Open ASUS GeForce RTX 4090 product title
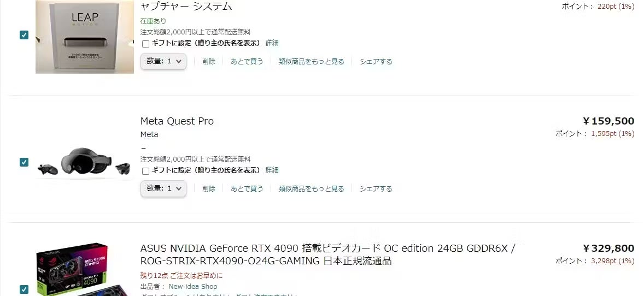The width and height of the screenshot is (644, 296). click(x=327, y=254)
